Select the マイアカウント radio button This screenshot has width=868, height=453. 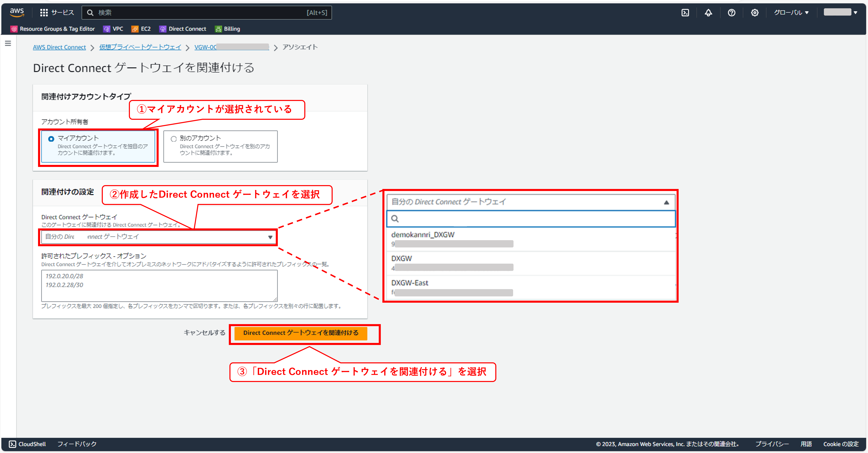pyautogui.click(x=51, y=139)
